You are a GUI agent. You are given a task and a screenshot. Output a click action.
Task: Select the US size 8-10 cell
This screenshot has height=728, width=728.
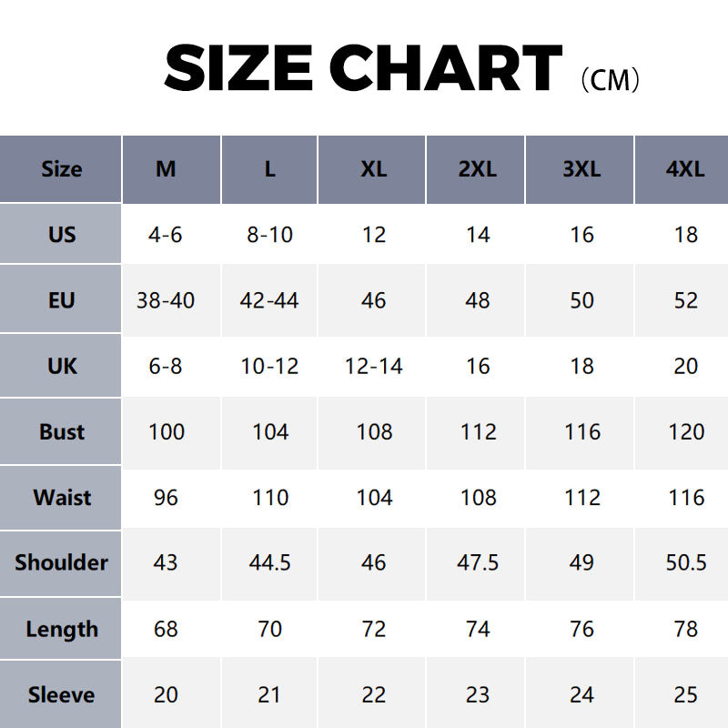coord(269,235)
